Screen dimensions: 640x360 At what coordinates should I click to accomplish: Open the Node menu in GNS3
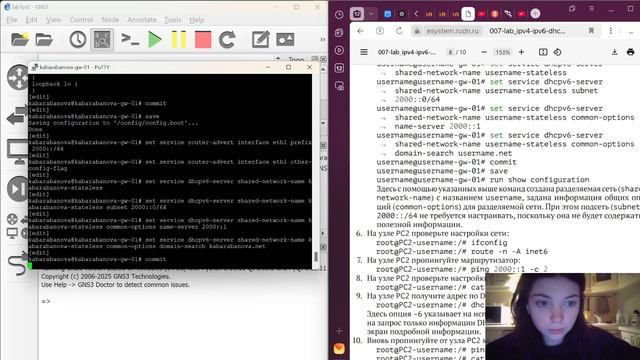(110, 20)
